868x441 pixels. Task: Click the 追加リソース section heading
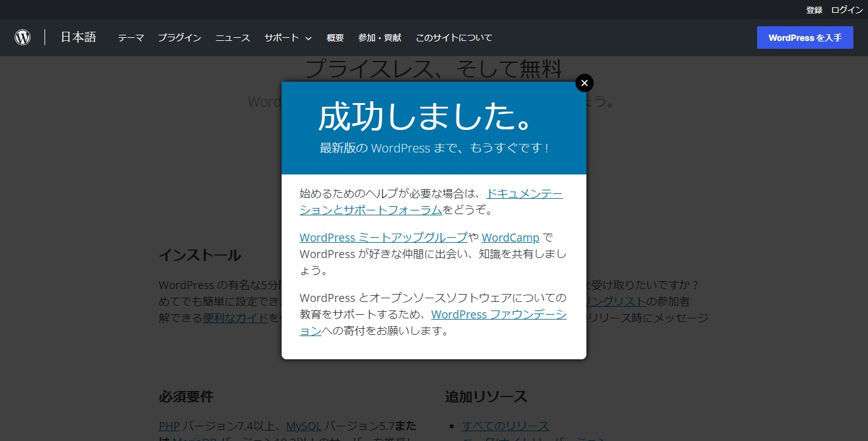pyautogui.click(x=486, y=396)
